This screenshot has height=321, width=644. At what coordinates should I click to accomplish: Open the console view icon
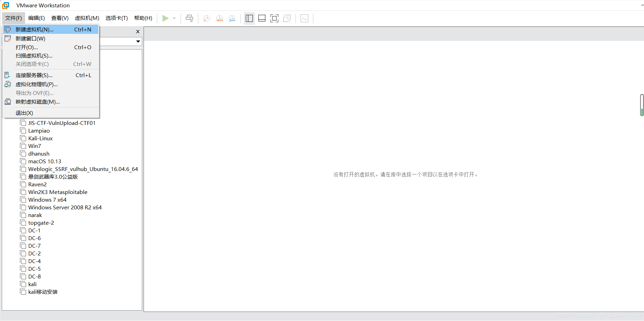pos(304,18)
